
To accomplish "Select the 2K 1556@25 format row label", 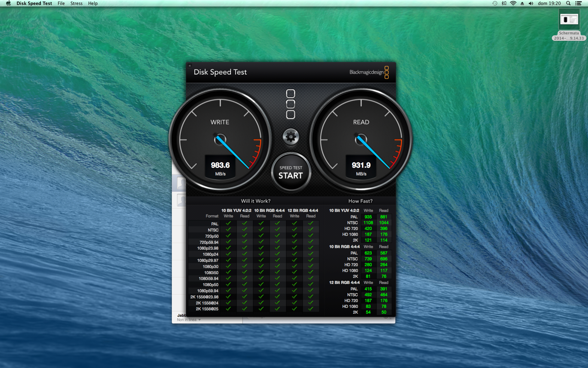I will coord(207,309).
